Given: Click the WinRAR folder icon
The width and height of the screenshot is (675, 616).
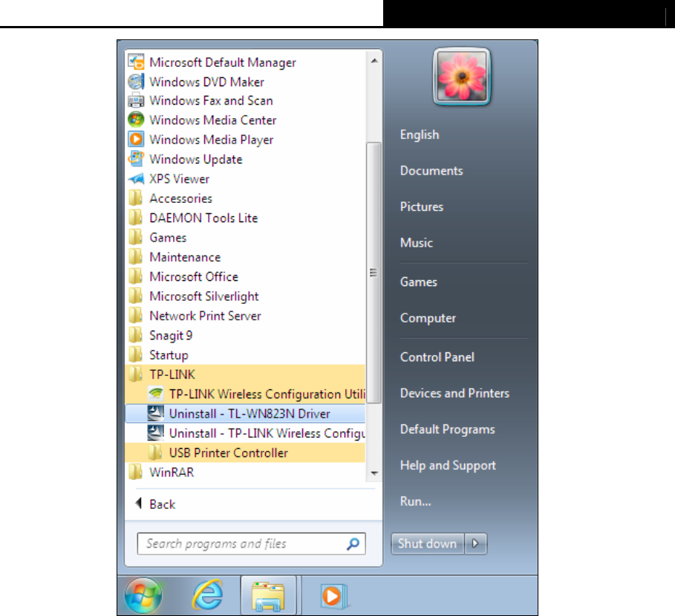Looking at the screenshot, I should (x=136, y=472).
